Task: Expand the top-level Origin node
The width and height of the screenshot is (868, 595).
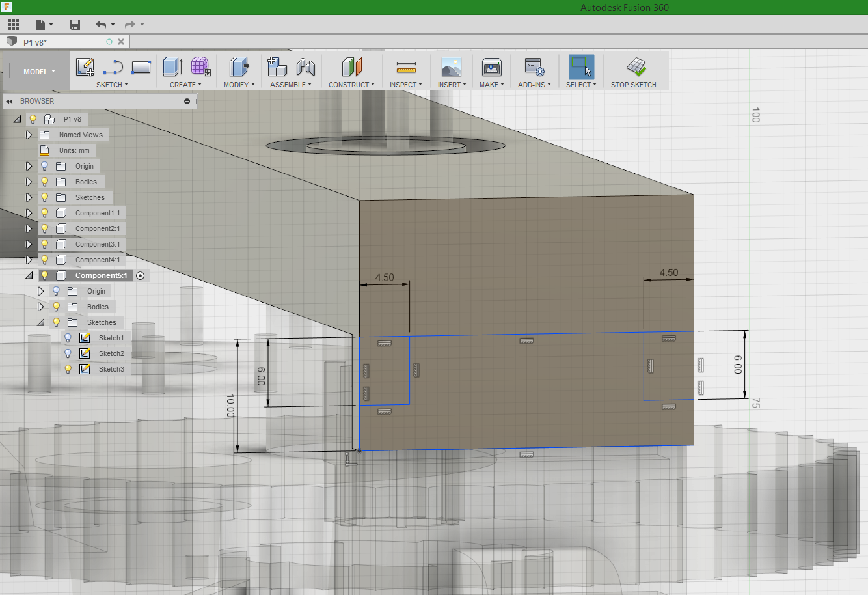Action: [29, 166]
